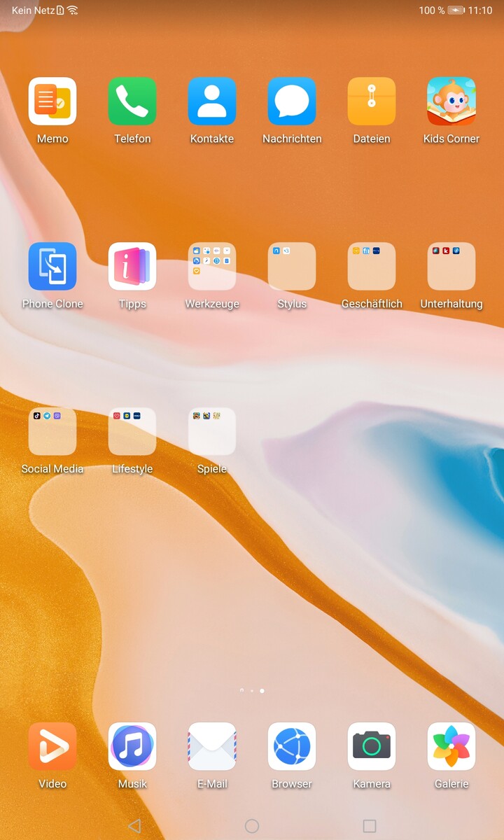Image resolution: width=504 pixels, height=840 pixels.
Task: Open the Social Media folder
Action: pos(52,432)
